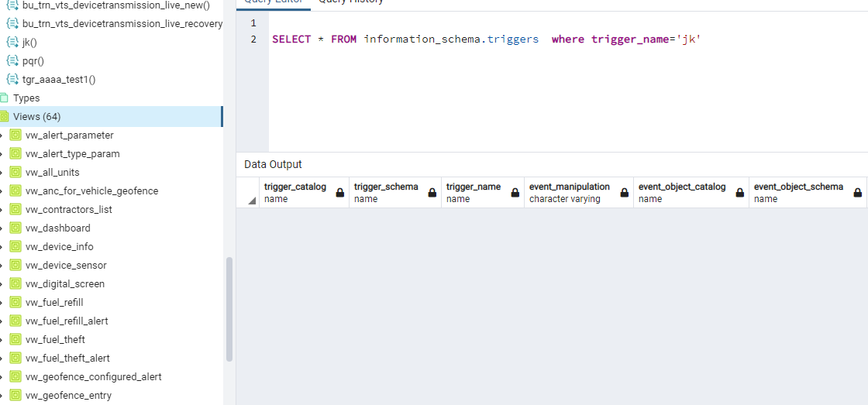Image resolution: width=868 pixels, height=405 pixels.
Task: Click the lock icon on event_object_catalog column
Action: coord(739,193)
